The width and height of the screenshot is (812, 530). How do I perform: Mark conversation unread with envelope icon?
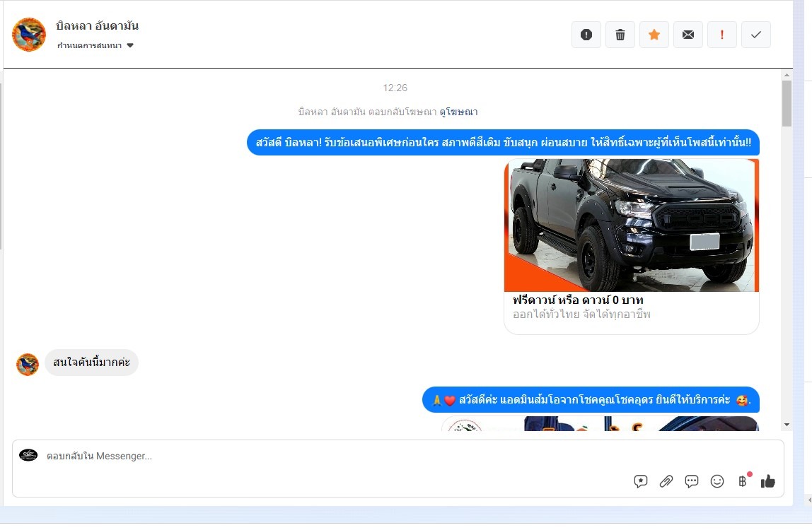click(688, 35)
